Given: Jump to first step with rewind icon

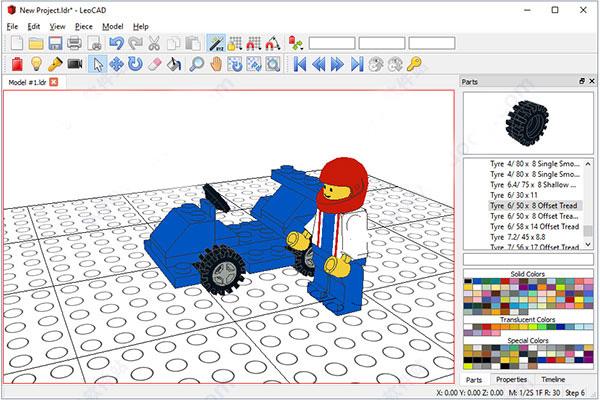Looking at the screenshot, I should pyautogui.click(x=299, y=64).
